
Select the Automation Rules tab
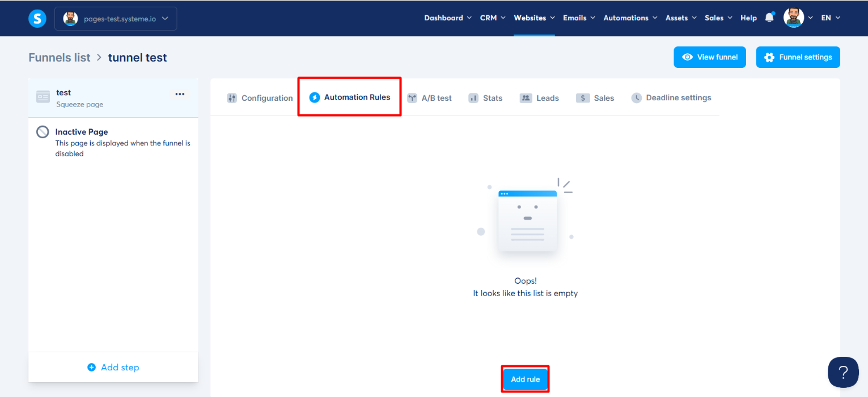[x=350, y=97]
